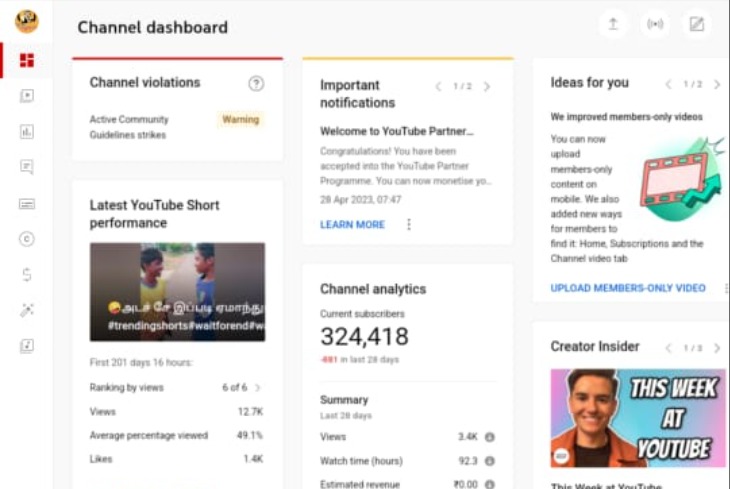Click the Channel violations help icon
This screenshot has width=730, height=489.
(x=256, y=83)
